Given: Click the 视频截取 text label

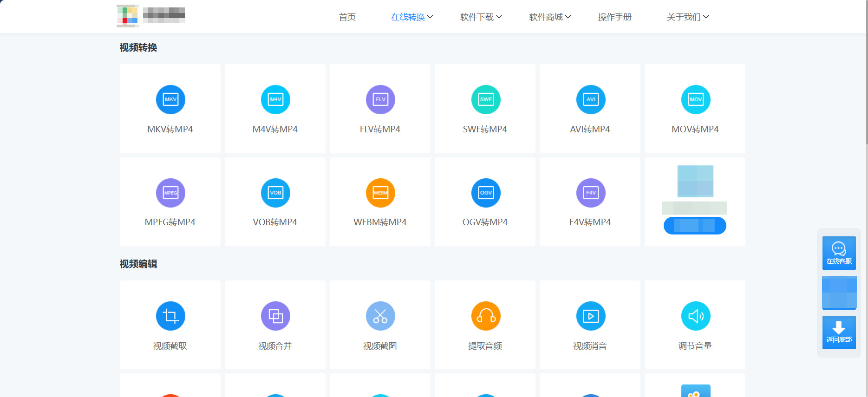Looking at the screenshot, I should (x=170, y=346).
